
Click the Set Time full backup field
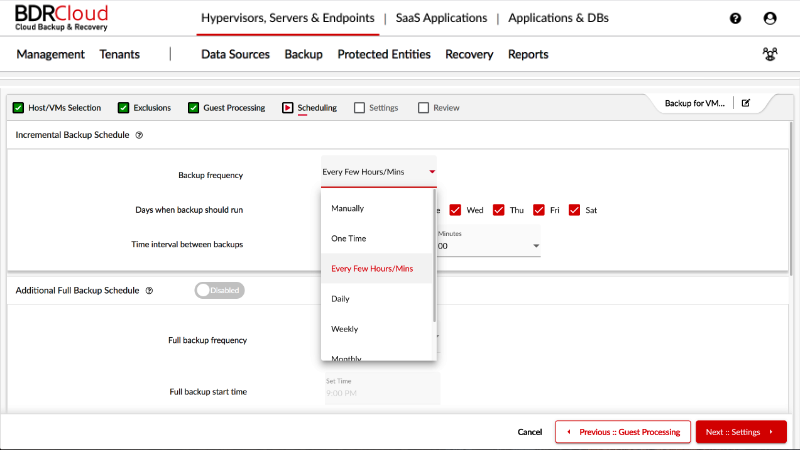tap(382, 388)
